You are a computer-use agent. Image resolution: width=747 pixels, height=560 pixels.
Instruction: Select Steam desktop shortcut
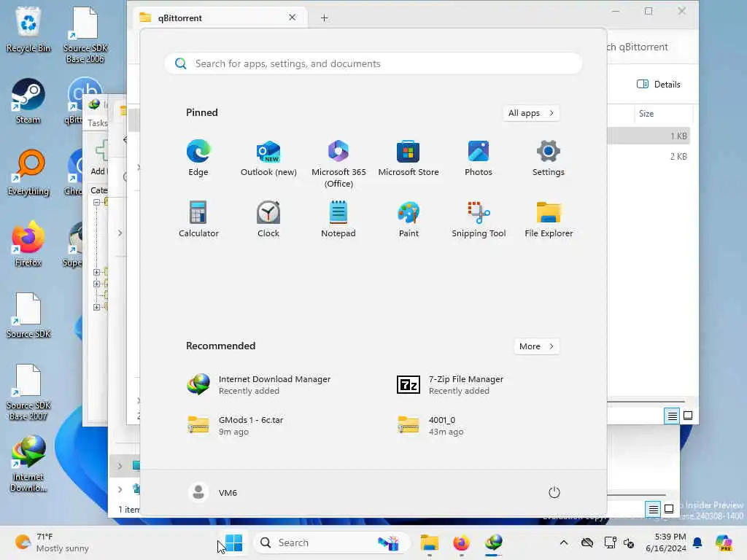(28, 101)
